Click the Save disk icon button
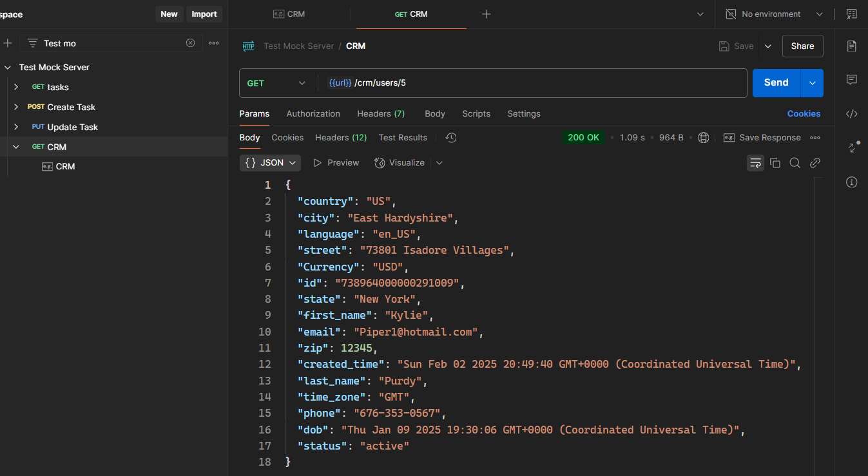The height and width of the screenshot is (476, 868). [737, 46]
